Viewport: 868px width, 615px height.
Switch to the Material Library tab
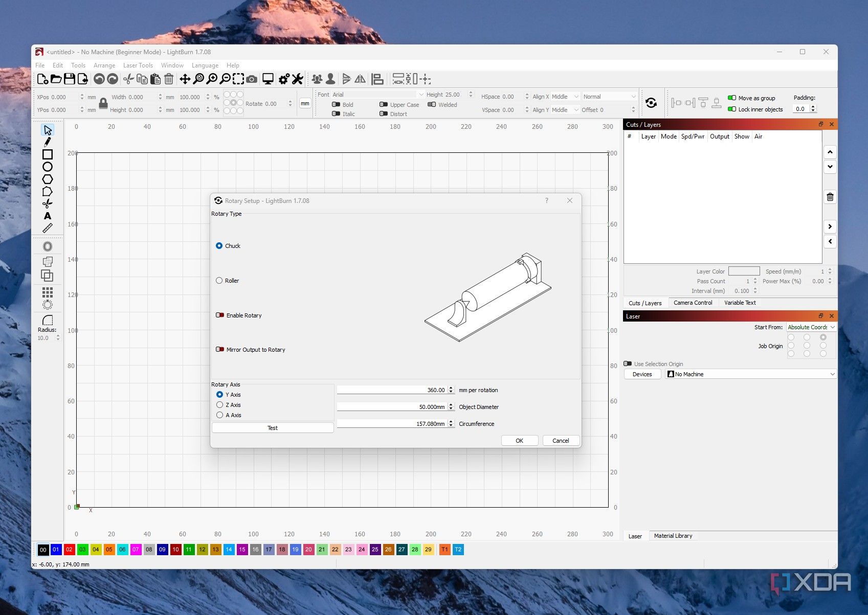click(x=673, y=536)
